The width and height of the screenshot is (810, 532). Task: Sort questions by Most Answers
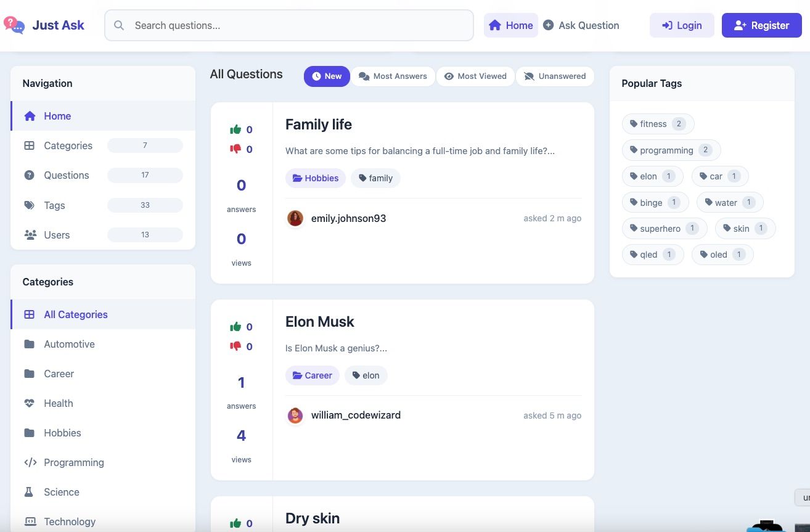pyautogui.click(x=393, y=76)
